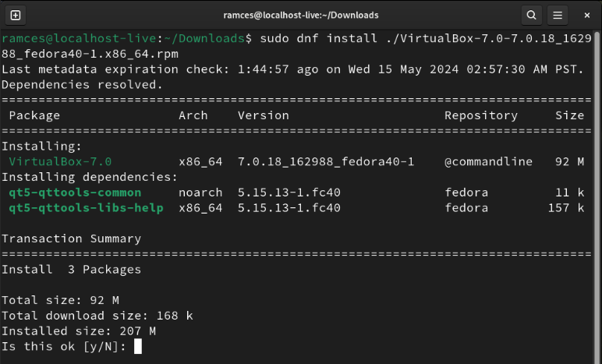Click the '157 k' size value
602x364 pixels.
click(x=566, y=208)
